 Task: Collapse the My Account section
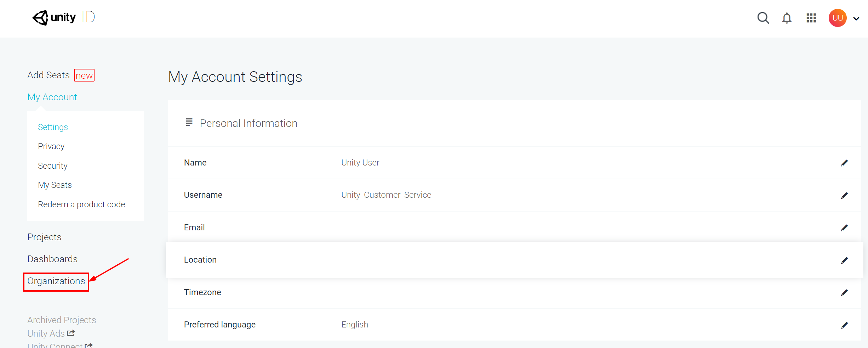(x=52, y=97)
